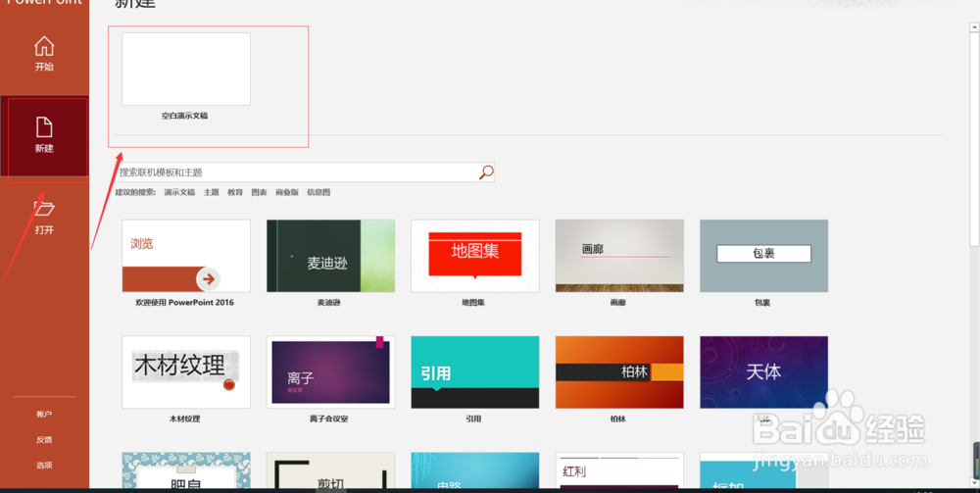Click the scrollbar up arrow at top right
980x493 pixels.
974,26
